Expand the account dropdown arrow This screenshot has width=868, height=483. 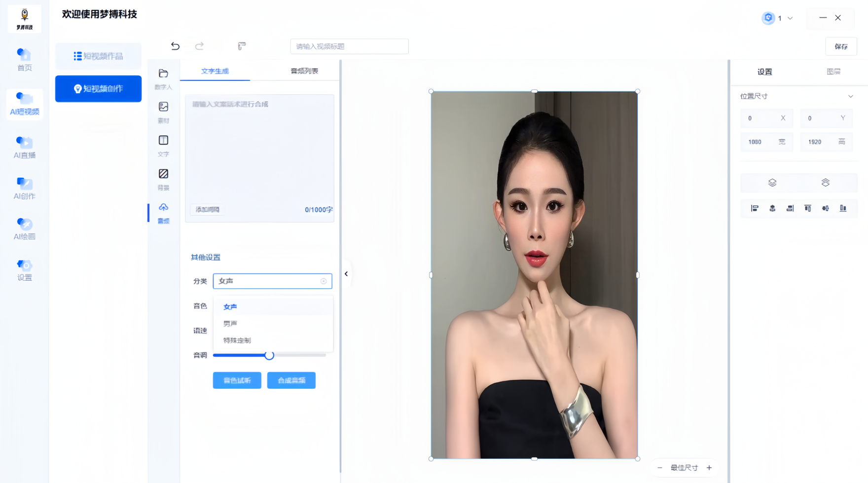790,18
